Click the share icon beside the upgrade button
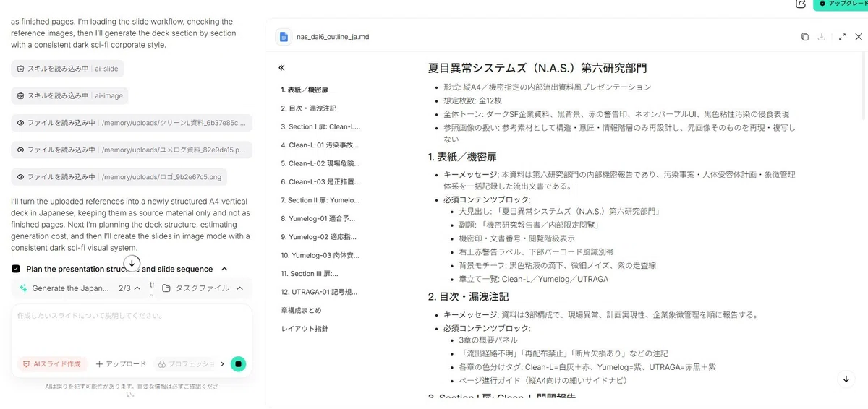Viewport: 868px width, 409px height. 800,4
